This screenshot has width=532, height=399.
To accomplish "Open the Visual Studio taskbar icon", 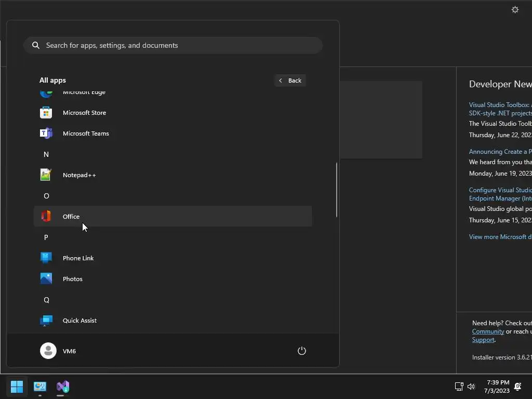I will (63, 387).
